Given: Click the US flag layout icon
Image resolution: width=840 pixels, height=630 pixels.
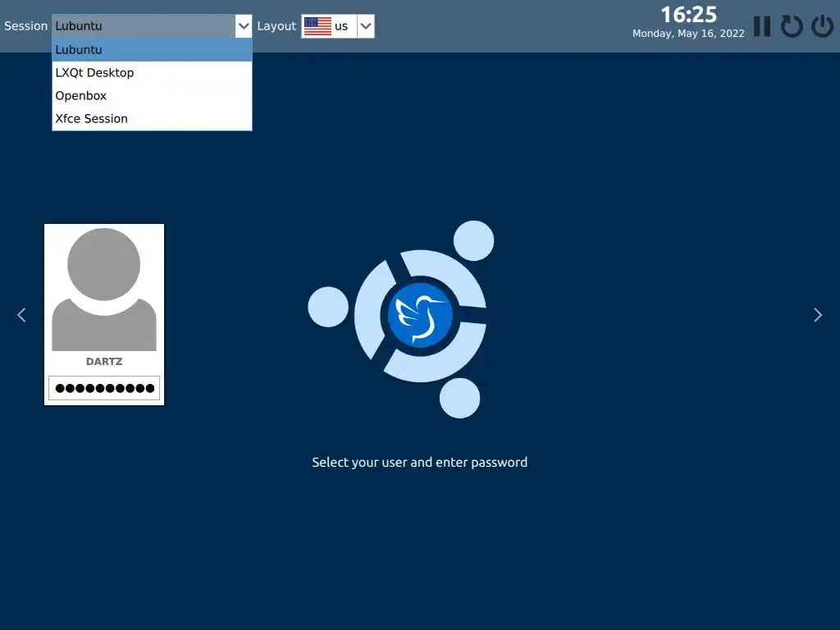Looking at the screenshot, I should coord(317,26).
